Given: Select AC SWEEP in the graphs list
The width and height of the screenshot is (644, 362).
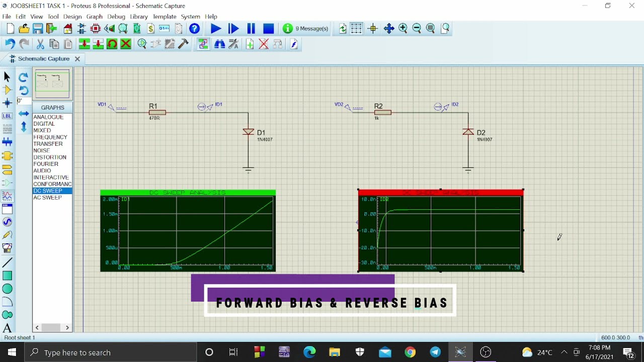Looking at the screenshot, I should [48, 198].
